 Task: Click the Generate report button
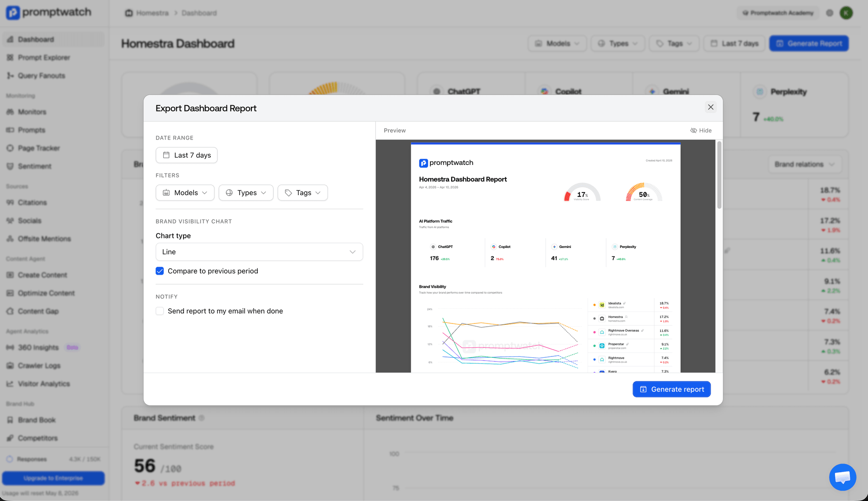[671, 389]
